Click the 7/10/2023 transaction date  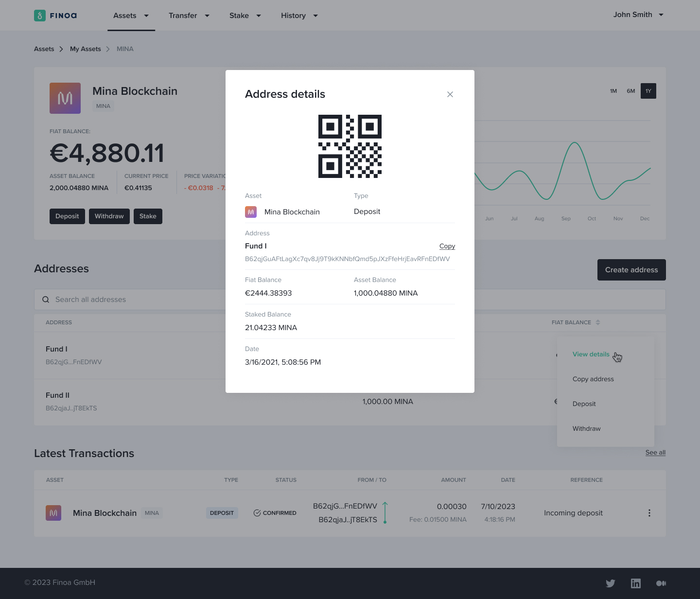point(498,507)
